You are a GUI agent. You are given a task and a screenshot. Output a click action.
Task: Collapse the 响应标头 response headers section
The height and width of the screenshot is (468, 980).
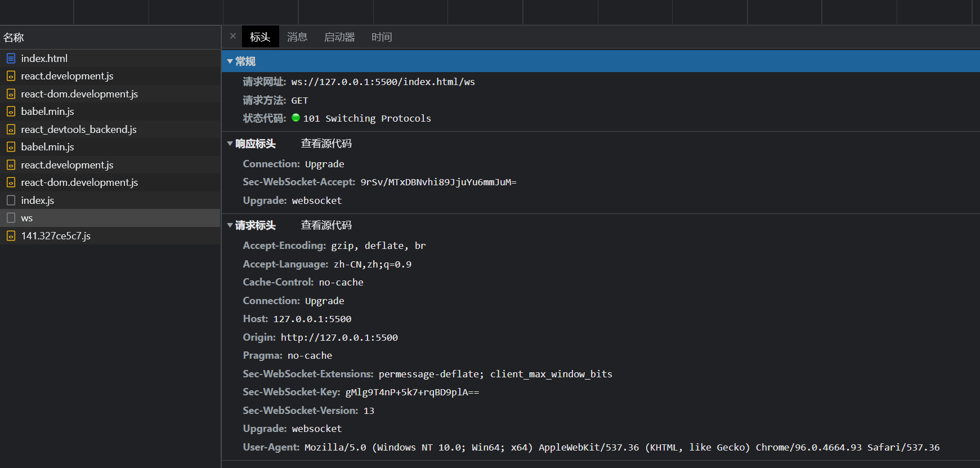click(230, 144)
